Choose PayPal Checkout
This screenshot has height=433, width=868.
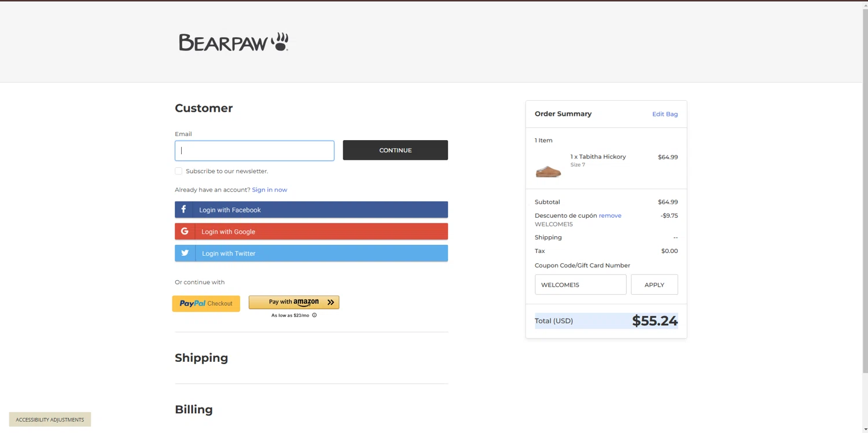pyautogui.click(x=206, y=303)
